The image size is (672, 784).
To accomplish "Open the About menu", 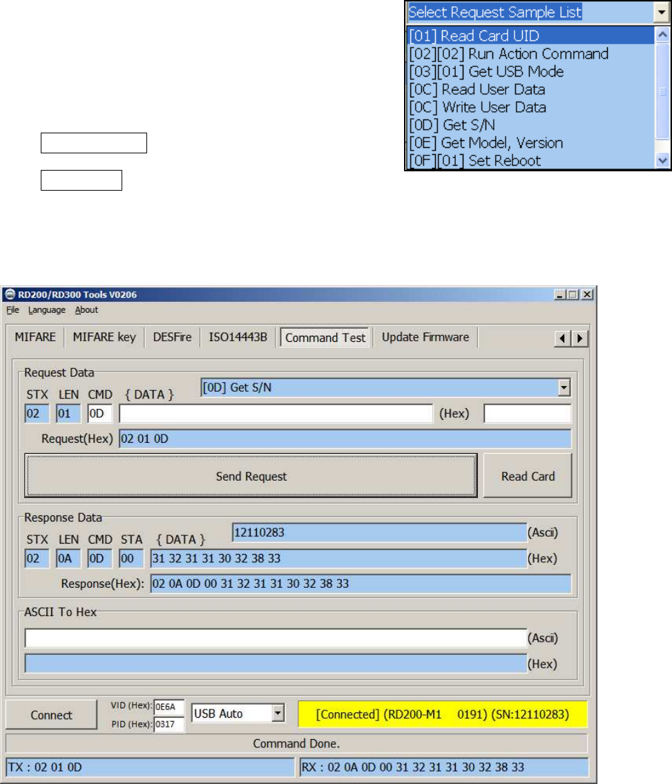I will tap(86, 310).
